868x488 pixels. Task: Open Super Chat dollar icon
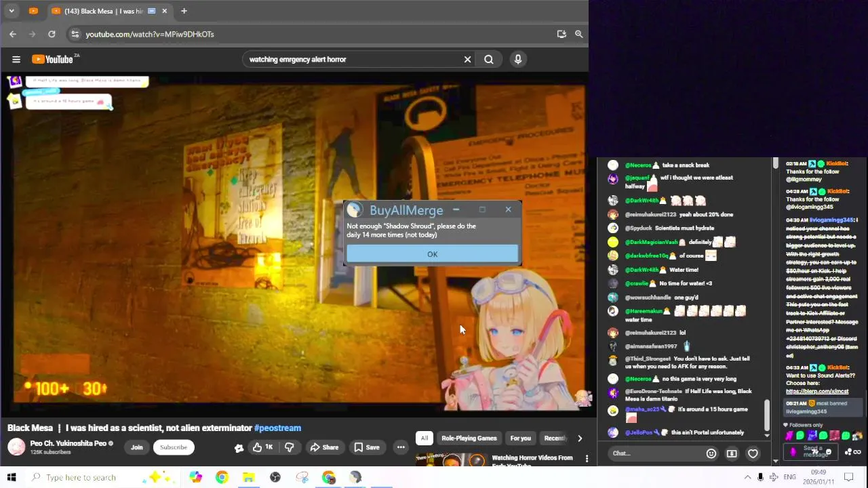tap(732, 453)
